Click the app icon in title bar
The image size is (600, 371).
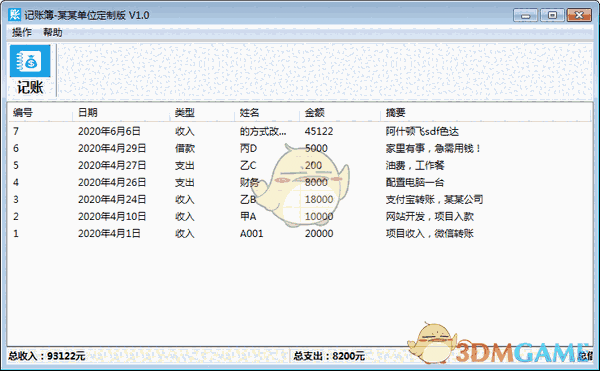[x=14, y=15]
